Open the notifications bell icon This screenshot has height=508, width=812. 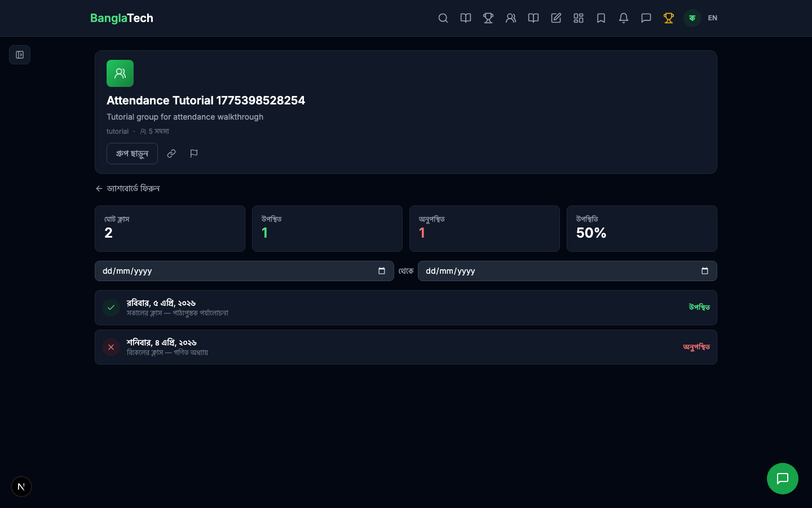[624, 18]
